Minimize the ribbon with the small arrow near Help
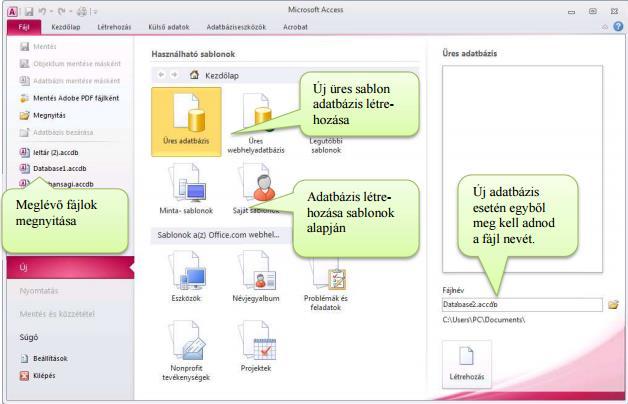Image resolution: width=628 pixels, height=404 pixels. coord(605,27)
